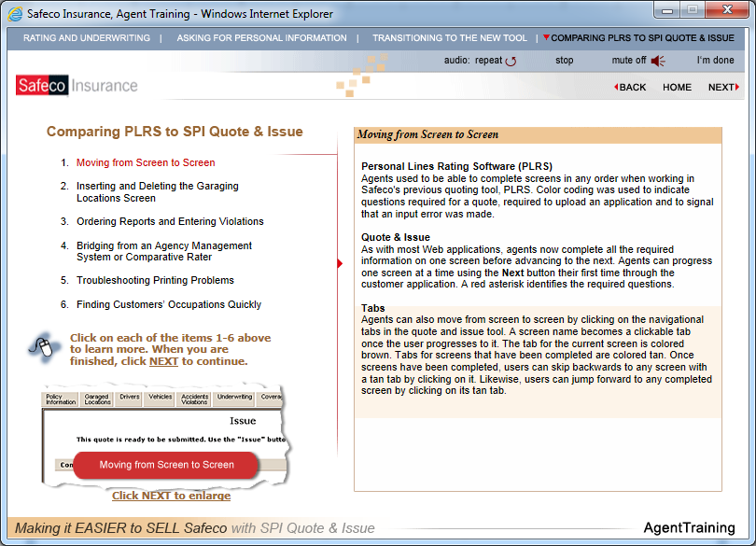Return to the HOME page

[x=677, y=88]
